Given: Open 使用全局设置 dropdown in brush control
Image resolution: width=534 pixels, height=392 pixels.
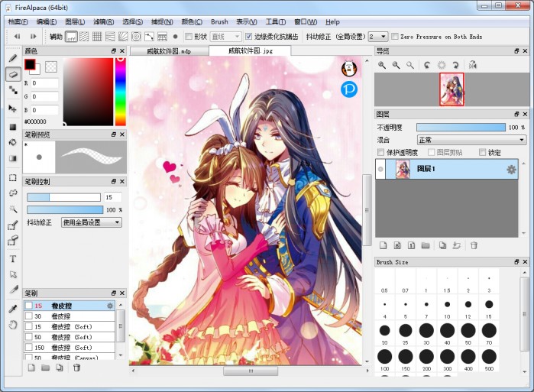Looking at the screenshot, I should coord(92,222).
